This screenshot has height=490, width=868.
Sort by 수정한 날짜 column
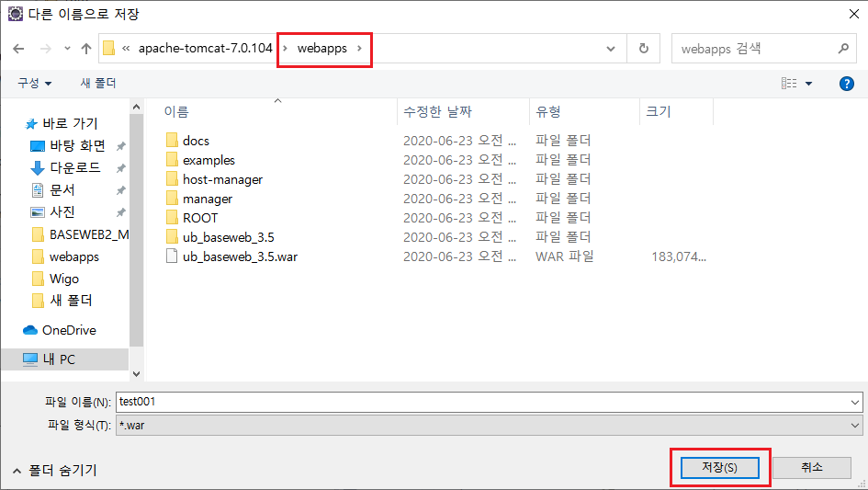[x=437, y=112]
